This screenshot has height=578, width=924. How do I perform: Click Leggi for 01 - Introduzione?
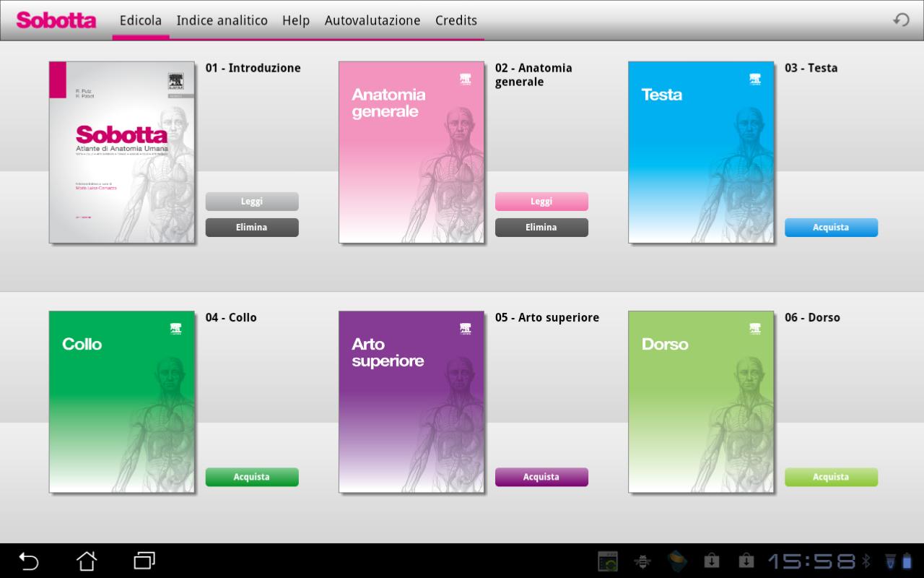click(252, 202)
